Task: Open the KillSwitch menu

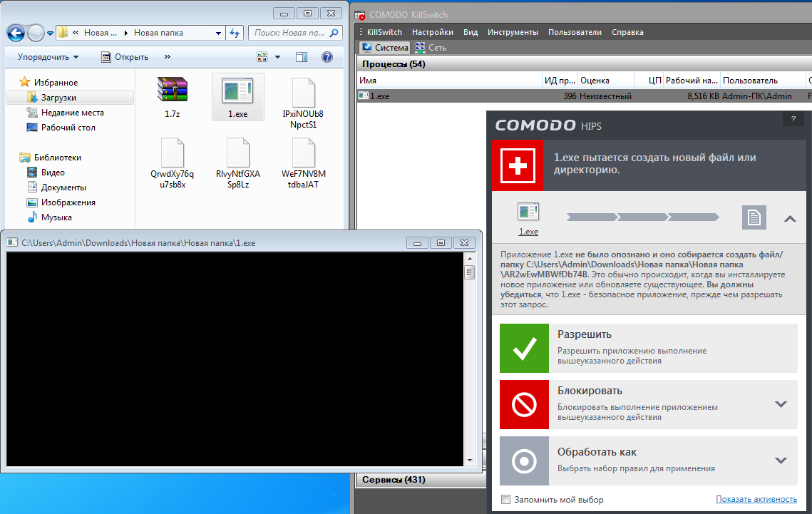Action: (x=384, y=32)
